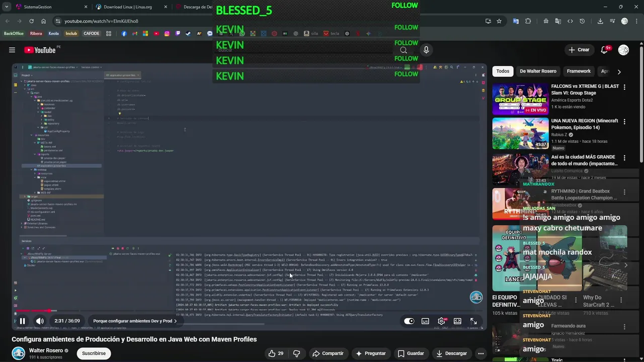The image size is (644, 362).
Task: Toggle subtitles in the video player
Action: (x=425, y=321)
